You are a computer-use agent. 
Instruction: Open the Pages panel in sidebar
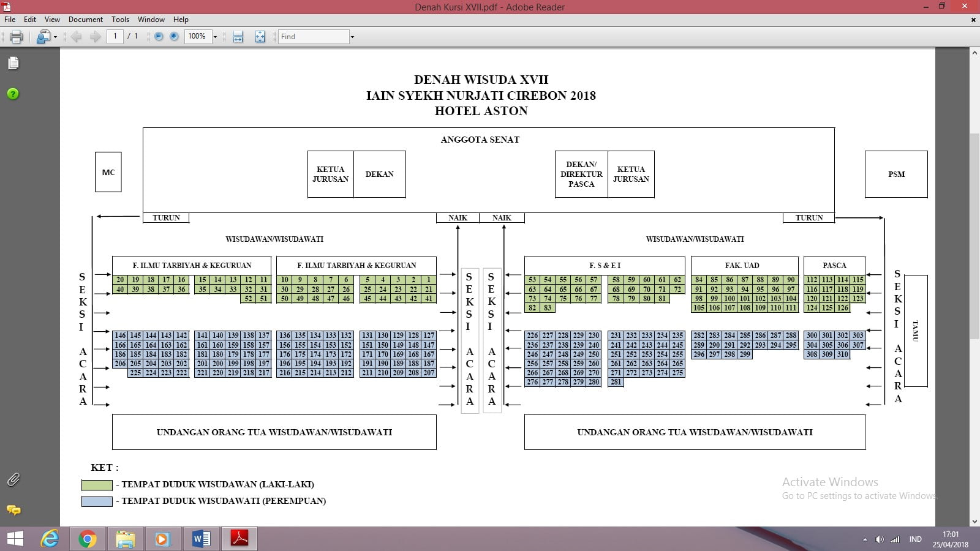click(13, 64)
